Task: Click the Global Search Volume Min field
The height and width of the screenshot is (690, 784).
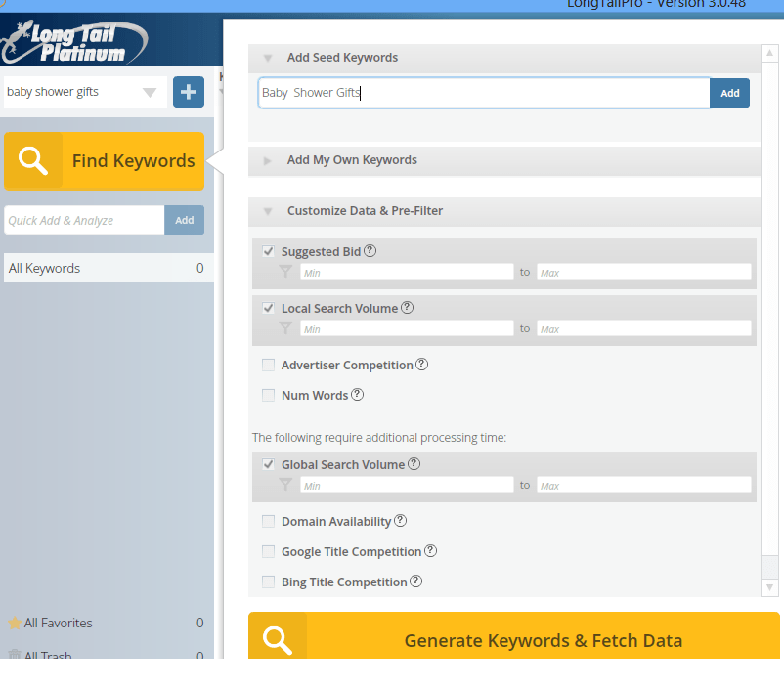Action: tap(407, 485)
